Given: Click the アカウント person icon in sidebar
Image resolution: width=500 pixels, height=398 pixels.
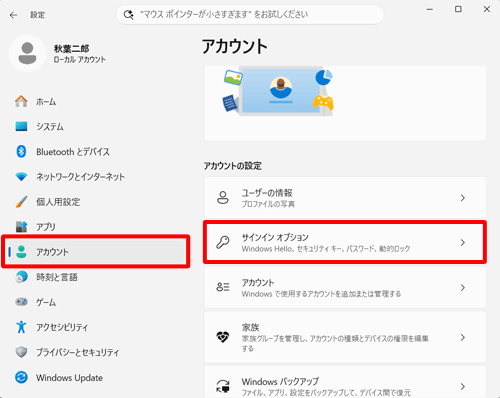Looking at the screenshot, I should point(21,252).
